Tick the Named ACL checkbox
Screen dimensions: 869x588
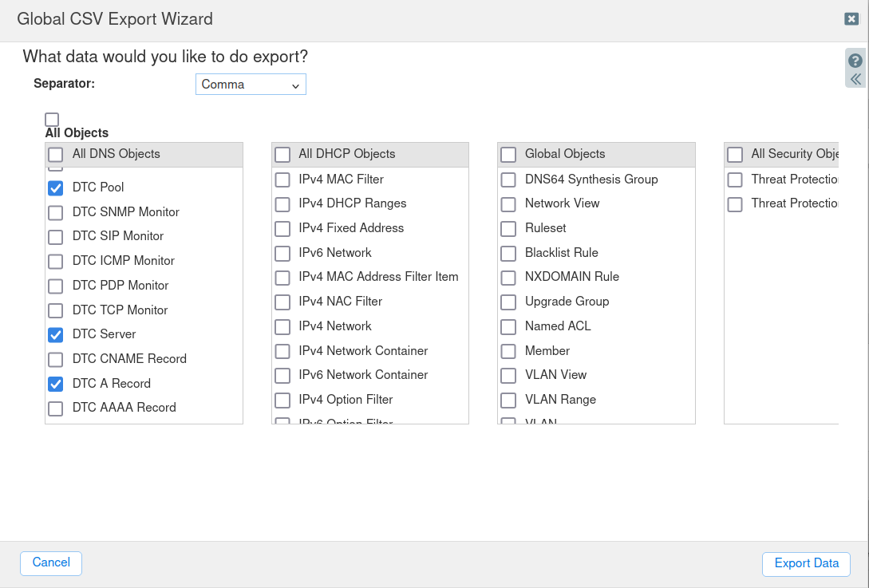[x=508, y=327]
